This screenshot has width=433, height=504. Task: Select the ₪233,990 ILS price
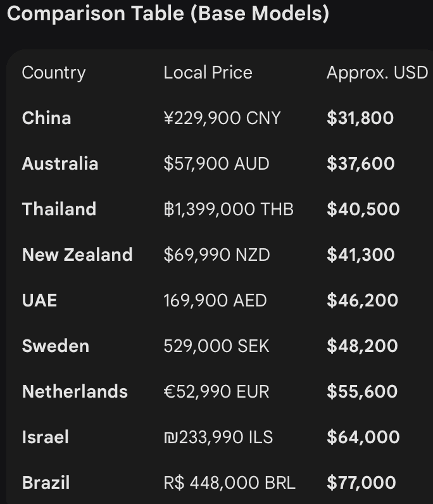218,438
